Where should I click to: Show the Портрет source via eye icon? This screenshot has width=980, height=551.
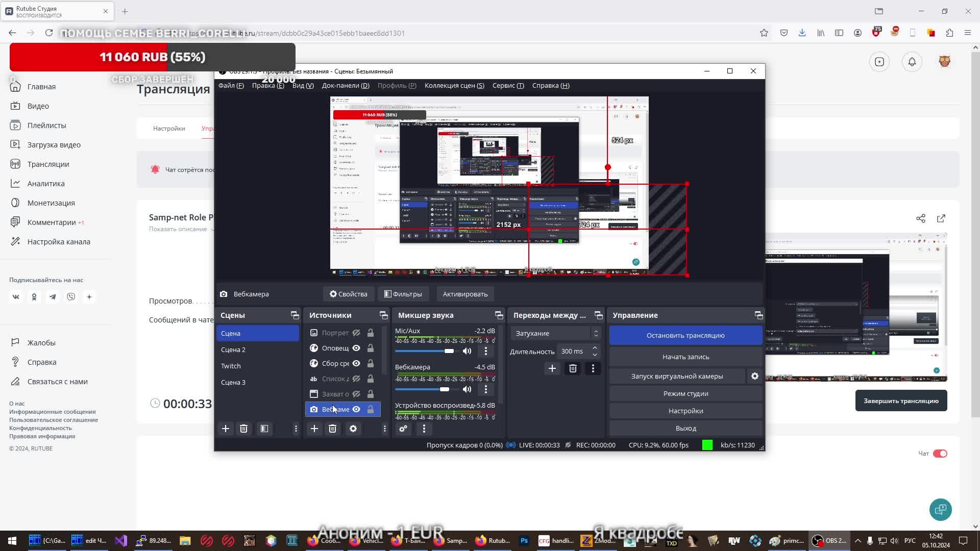pyautogui.click(x=356, y=333)
